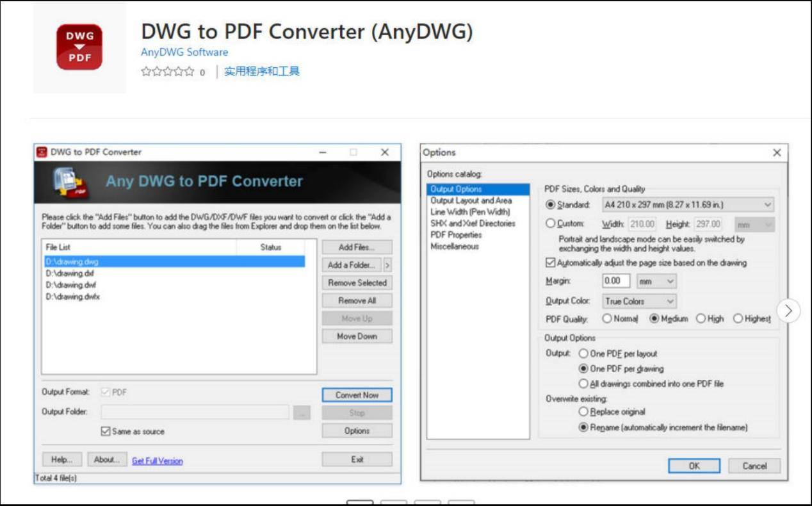Viewport: 812px width, 506px height.
Task: Click the small red title bar app icon
Action: click(x=42, y=152)
